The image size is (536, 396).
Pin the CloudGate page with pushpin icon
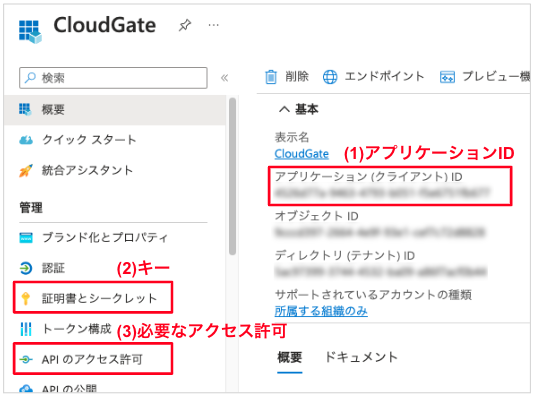coord(185,25)
